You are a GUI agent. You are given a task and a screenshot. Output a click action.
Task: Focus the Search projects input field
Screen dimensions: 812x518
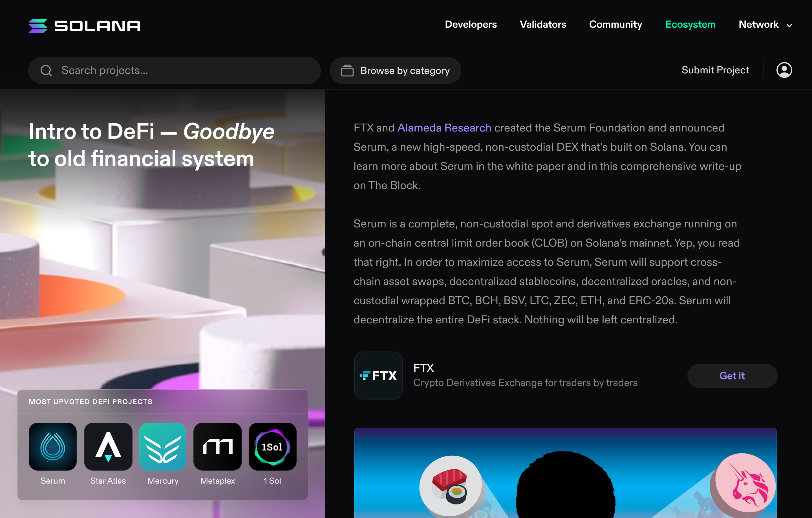pyautogui.click(x=174, y=71)
